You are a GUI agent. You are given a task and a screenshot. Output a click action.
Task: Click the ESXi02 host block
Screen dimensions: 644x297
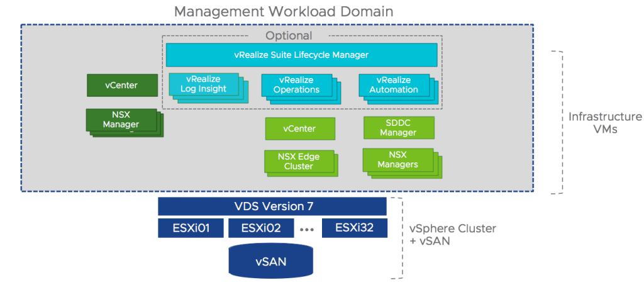(x=260, y=228)
